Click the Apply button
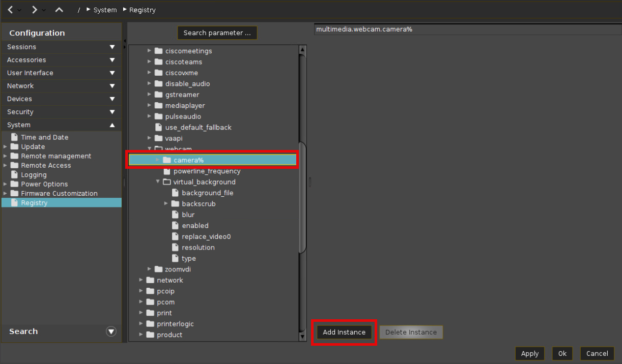 (529, 353)
